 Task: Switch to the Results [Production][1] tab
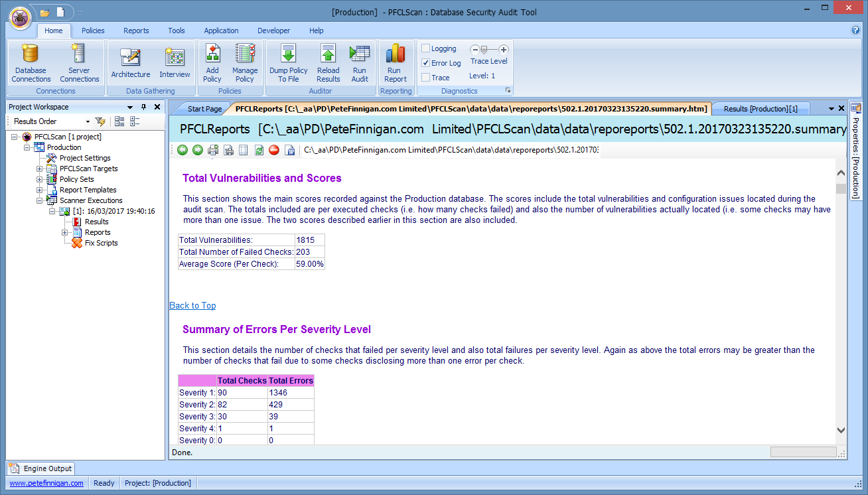[760, 109]
